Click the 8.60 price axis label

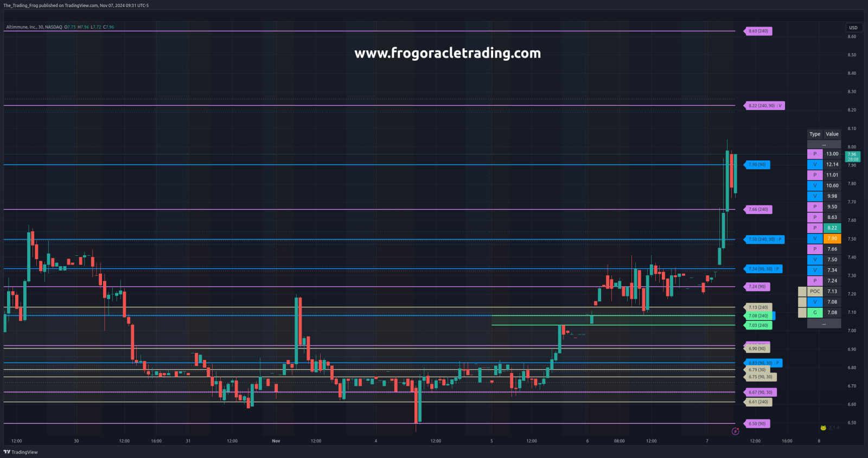click(x=852, y=37)
